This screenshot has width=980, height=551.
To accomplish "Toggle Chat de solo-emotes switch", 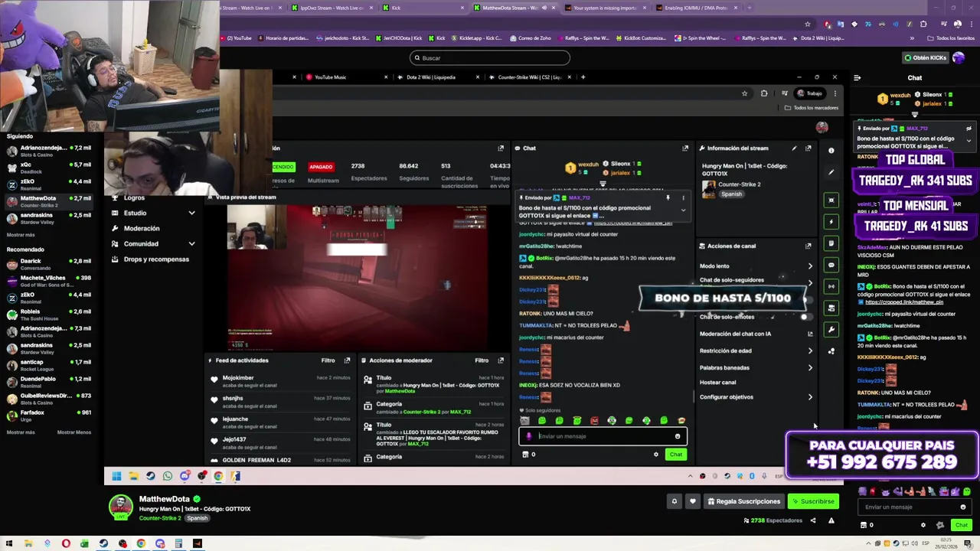I will 805,316.
